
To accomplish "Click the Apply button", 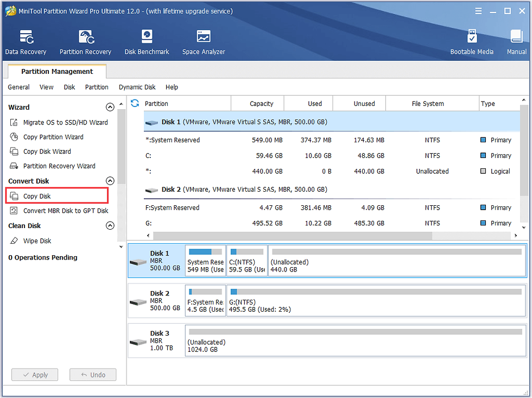I will coord(35,375).
